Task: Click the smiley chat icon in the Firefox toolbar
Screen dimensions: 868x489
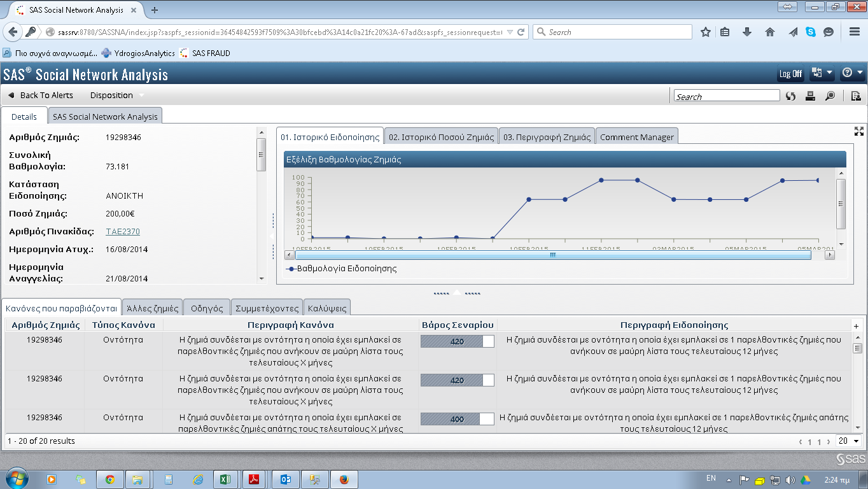Action: click(x=828, y=32)
